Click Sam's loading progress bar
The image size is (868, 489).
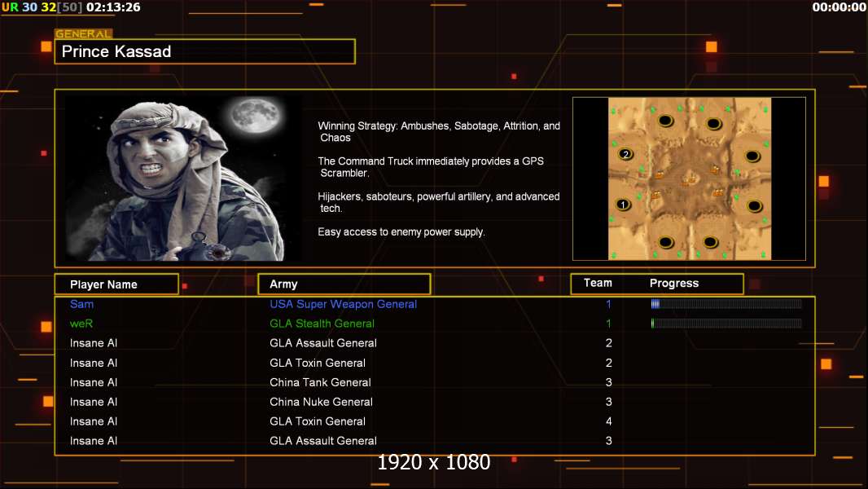pos(726,304)
